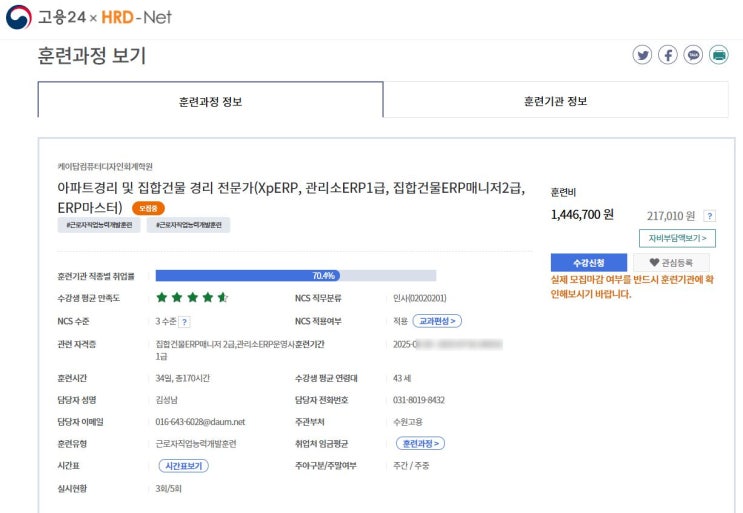Click the #근로자직업능력개발훈련 hashtag tag

click(99, 225)
